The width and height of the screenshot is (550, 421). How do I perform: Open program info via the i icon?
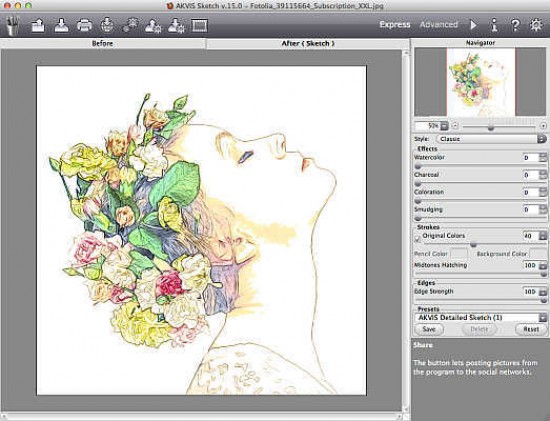pyautogui.click(x=494, y=25)
